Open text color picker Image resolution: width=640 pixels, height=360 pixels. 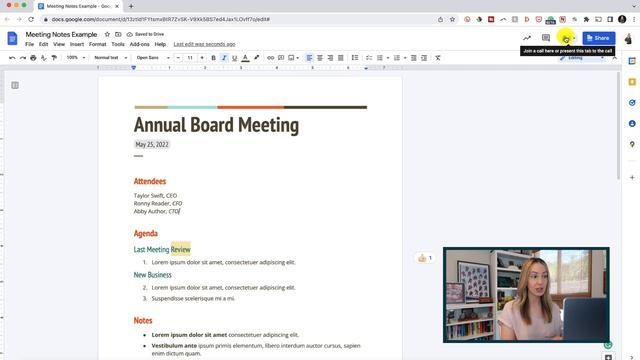(x=245, y=58)
